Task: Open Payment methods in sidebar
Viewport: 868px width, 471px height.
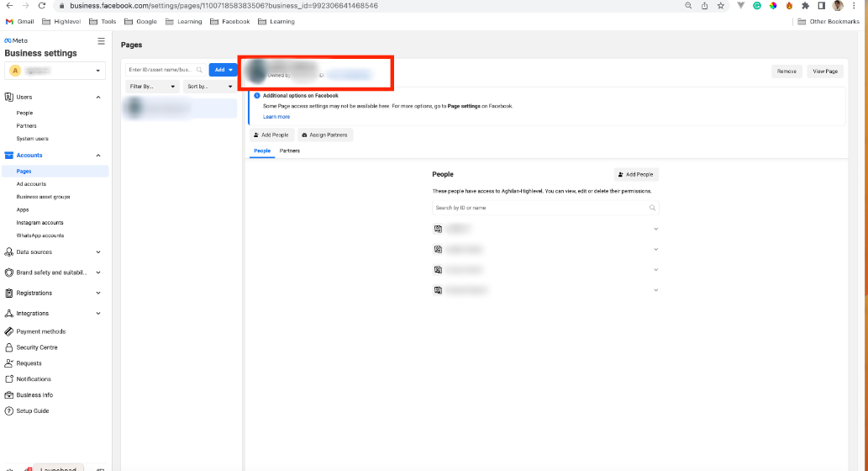Action: click(x=40, y=331)
